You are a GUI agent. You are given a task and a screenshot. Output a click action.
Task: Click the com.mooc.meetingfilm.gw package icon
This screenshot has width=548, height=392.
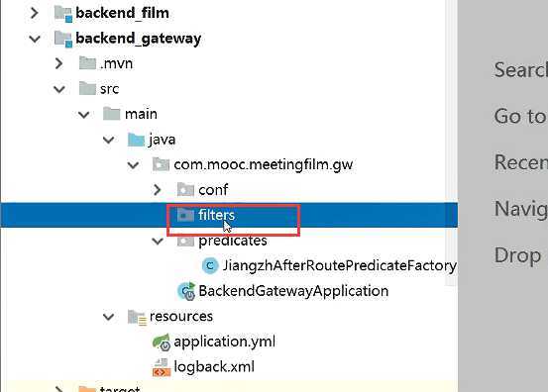tap(161, 164)
